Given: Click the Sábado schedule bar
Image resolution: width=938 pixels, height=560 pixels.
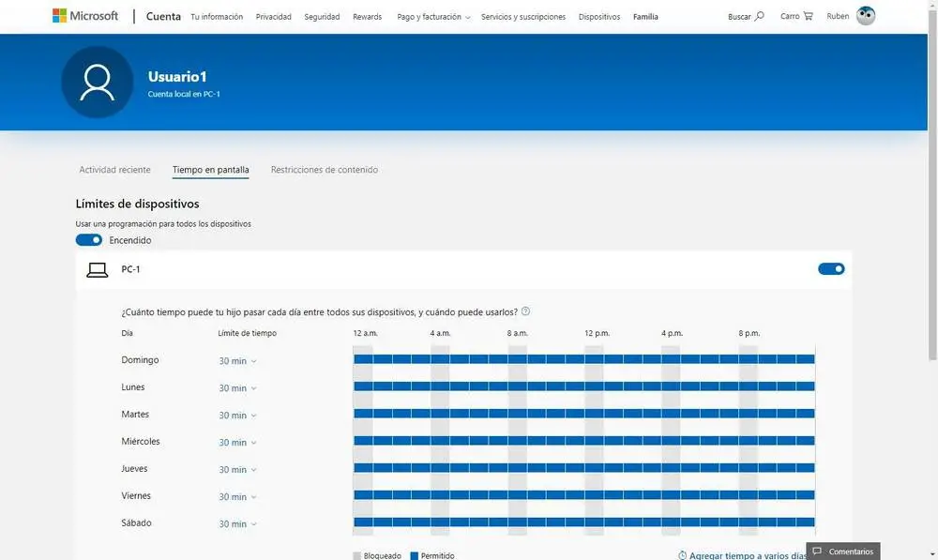Looking at the screenshot, I should 583,522.
